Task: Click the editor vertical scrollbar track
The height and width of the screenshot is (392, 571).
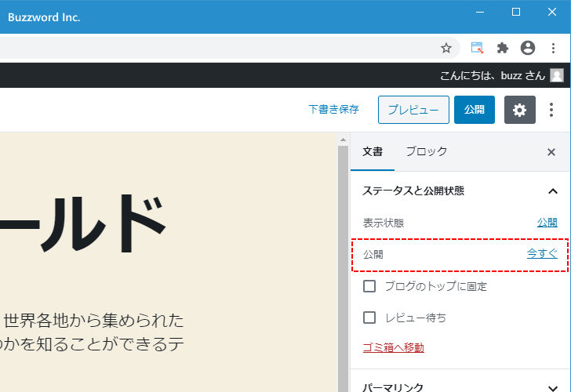Action: click(x=343, y=269)
